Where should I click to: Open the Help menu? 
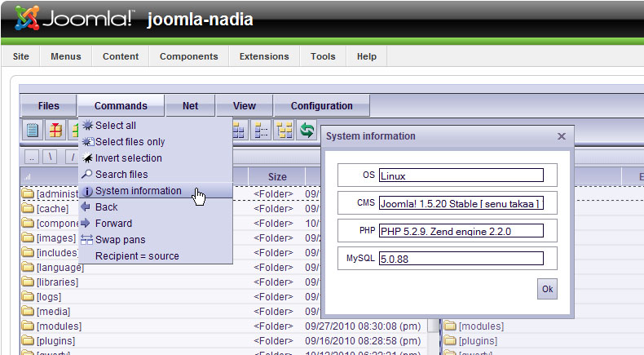pyautogui.click(x=366, y=56)
